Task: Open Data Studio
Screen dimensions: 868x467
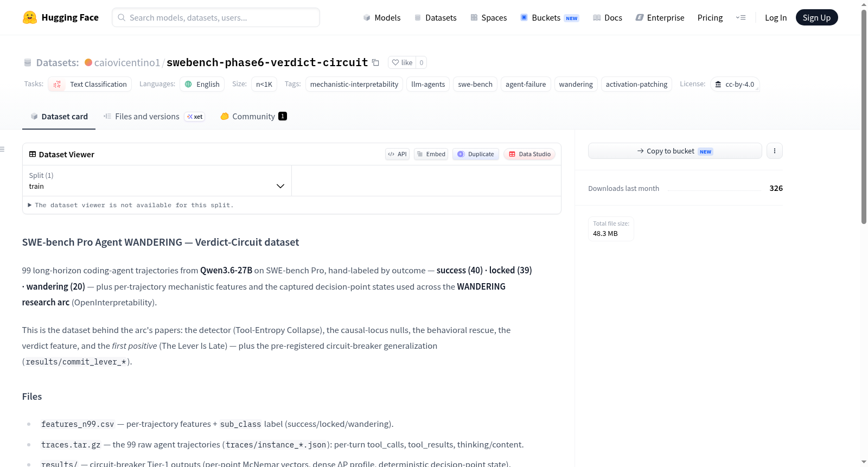Action: [x=529, y=154]
